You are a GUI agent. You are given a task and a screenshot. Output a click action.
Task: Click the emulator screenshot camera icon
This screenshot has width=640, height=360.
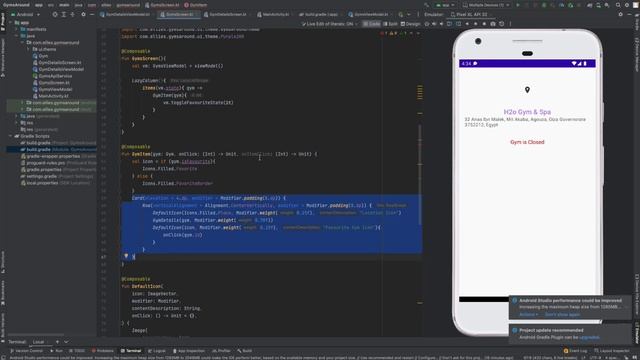click(x=493, y=24)
